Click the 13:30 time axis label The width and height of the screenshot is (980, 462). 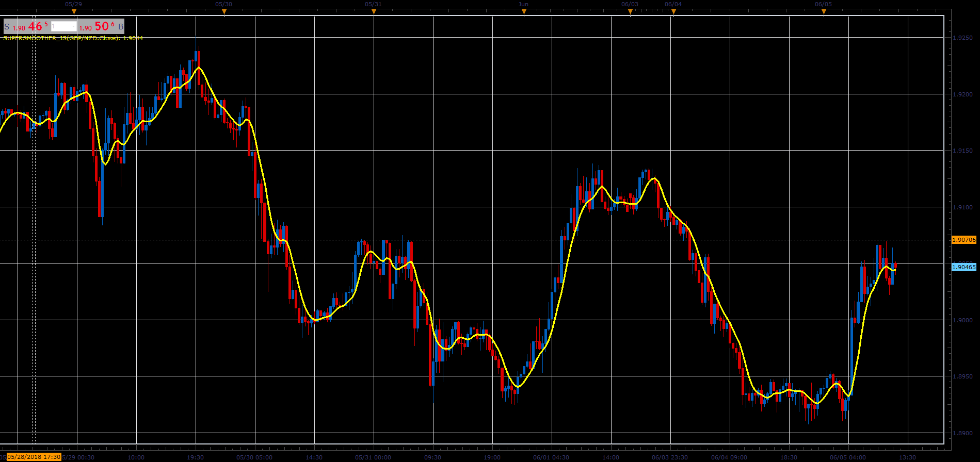pos(908,457)
